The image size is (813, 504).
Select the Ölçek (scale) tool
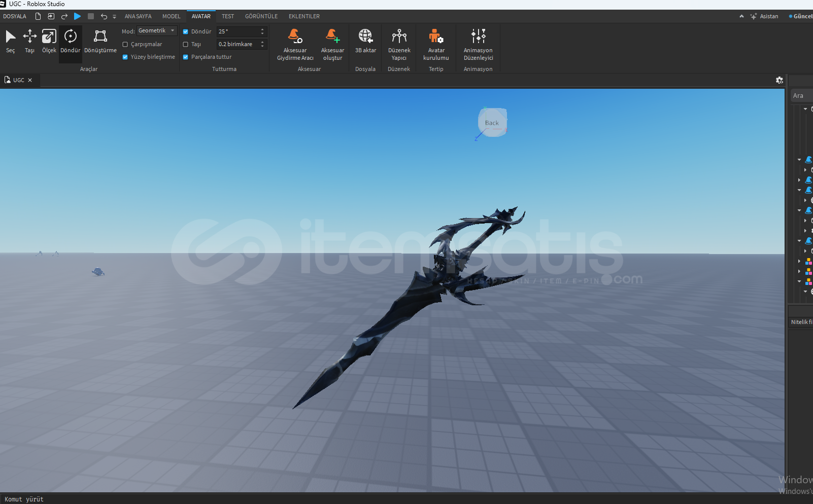pos(49,41)
